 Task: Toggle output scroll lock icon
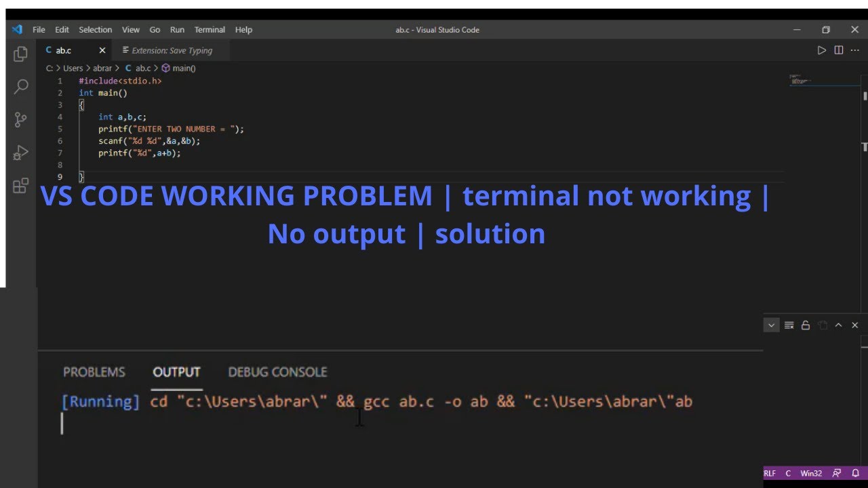click(806, 325)
